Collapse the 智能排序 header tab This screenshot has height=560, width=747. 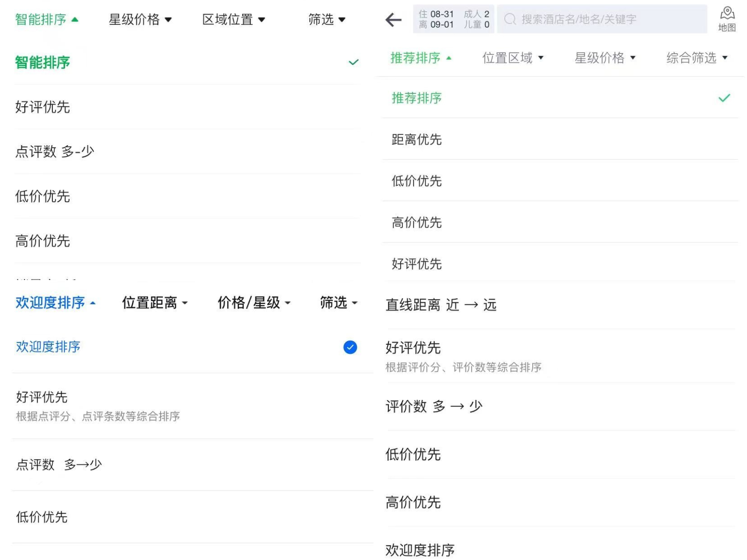pyautogui.click(x=46, y=20)
